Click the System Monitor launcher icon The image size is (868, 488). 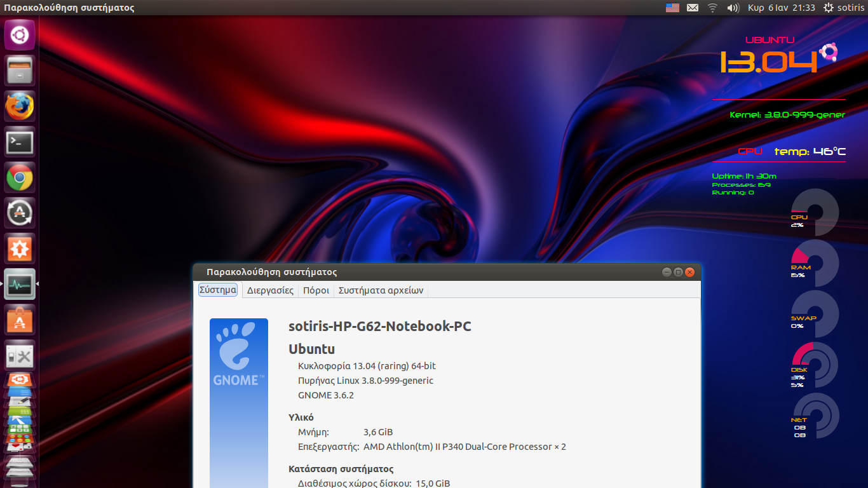click(20, 285)
